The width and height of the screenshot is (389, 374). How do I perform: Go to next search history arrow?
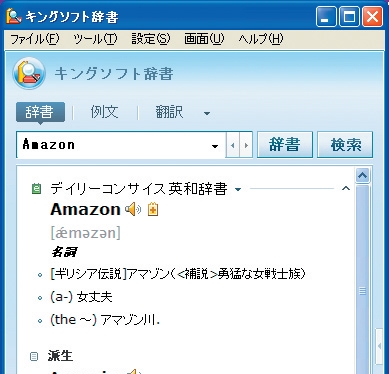[246, 145]
